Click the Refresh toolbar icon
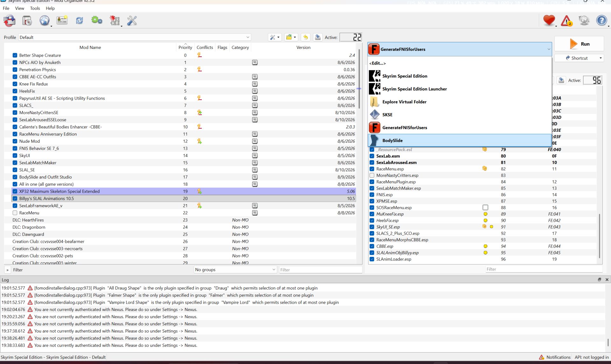The width and height of the screenshot is (611, 364). 79,21
